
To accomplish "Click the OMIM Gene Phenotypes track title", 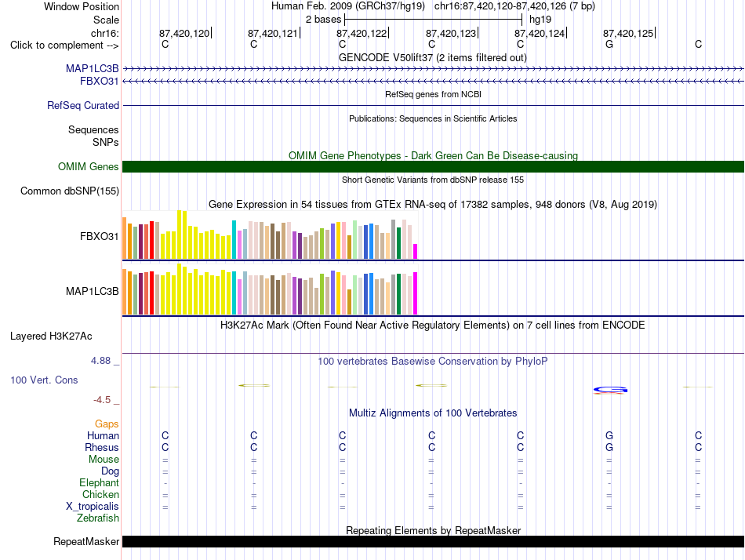I will pyautogui.click(x=433, y=155).
